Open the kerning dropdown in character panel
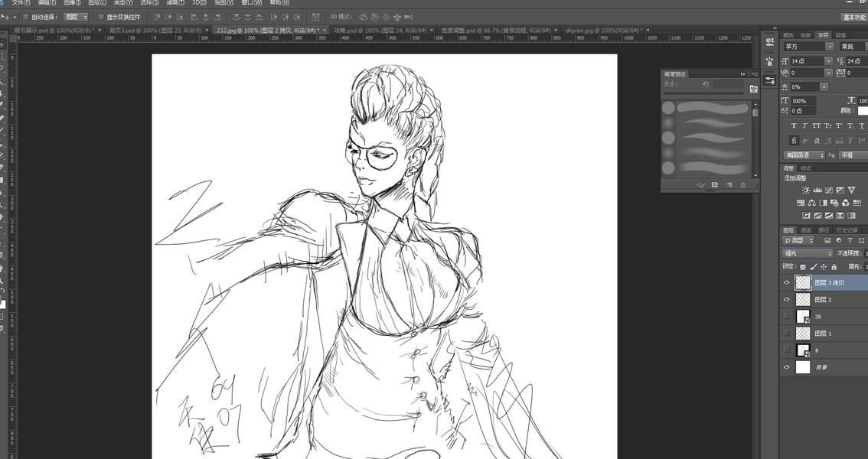868x459 pixels. 829,73
